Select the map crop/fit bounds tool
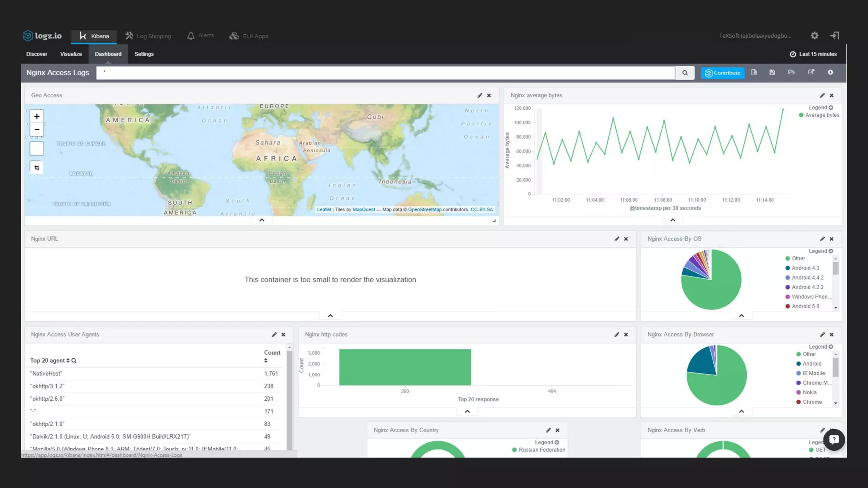The width and height of the screenshot is (868, 488). (37, 168)
